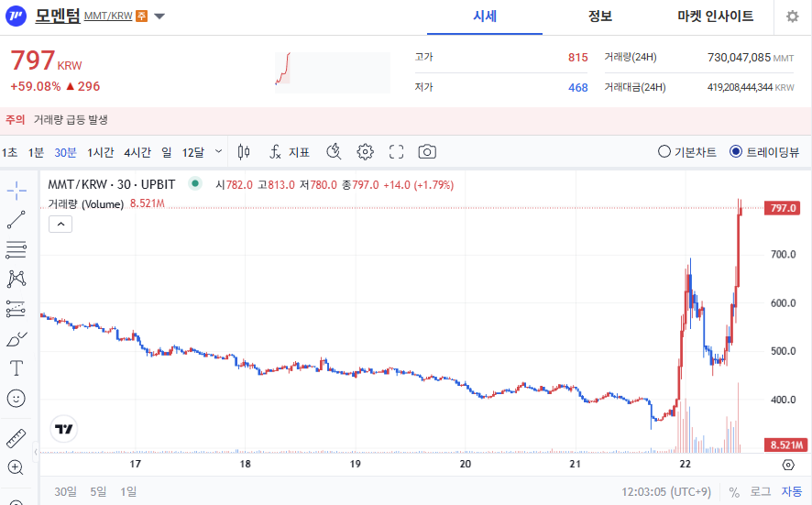Enter fullscreen chart mode
The image size is (812, 505).
coord(397,152)
